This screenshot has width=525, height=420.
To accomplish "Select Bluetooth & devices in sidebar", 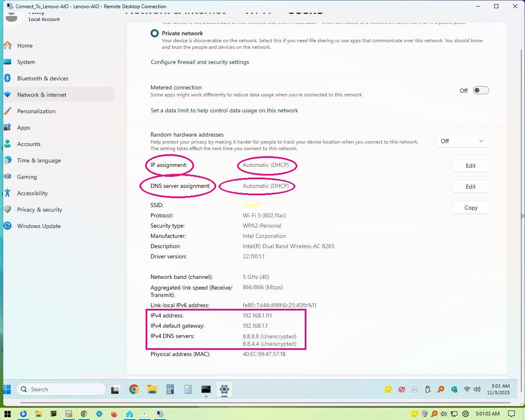I will pyautogui.click(x=42, y=78).
